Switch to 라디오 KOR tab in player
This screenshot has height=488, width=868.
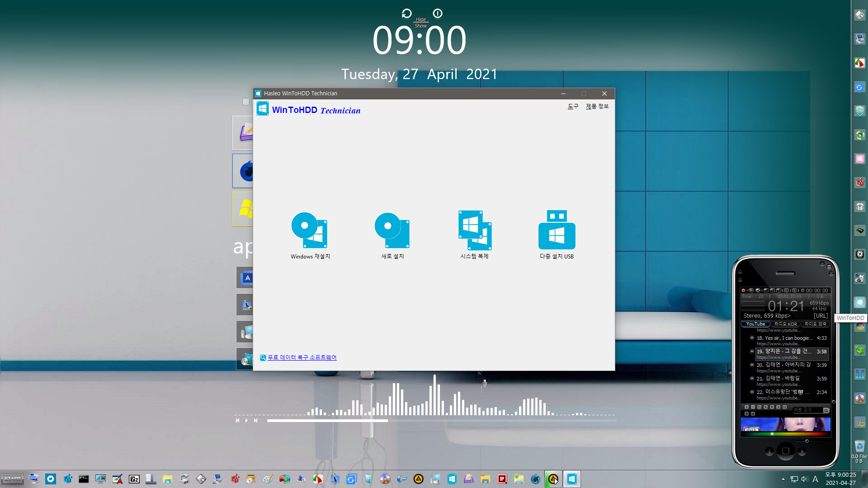click(785, 324)
